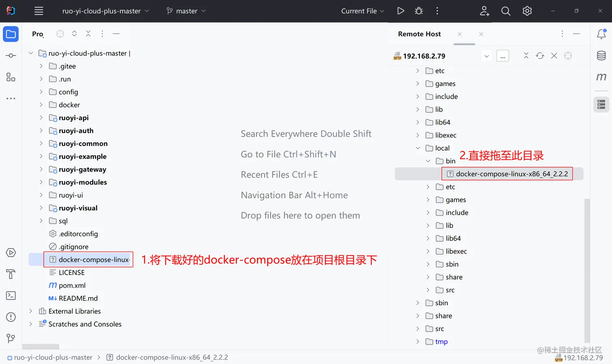The image size is (612, 364).
Task: Hide the Remote Host panel
Action: pos(576,34)
